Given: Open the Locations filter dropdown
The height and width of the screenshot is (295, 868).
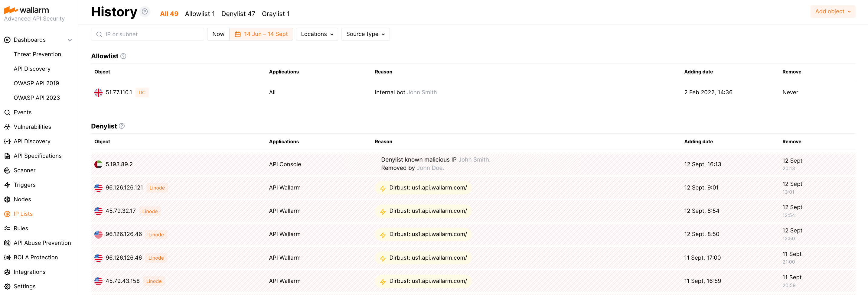Looking at the screenshot, I should pos(317,34).
